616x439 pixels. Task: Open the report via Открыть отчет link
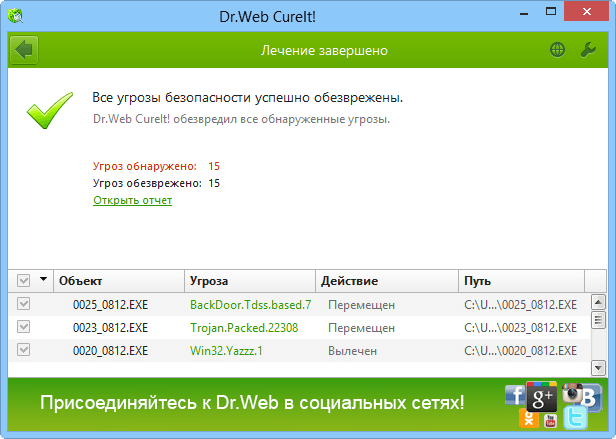point(132,200)
